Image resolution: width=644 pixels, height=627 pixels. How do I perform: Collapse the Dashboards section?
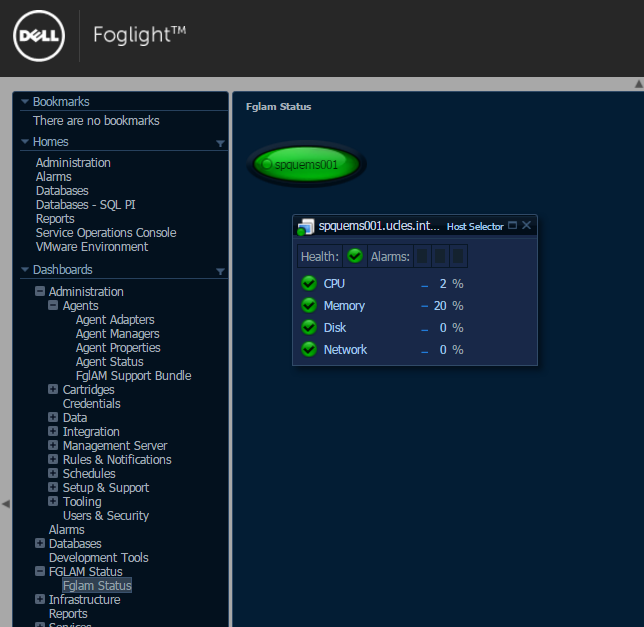25,269
